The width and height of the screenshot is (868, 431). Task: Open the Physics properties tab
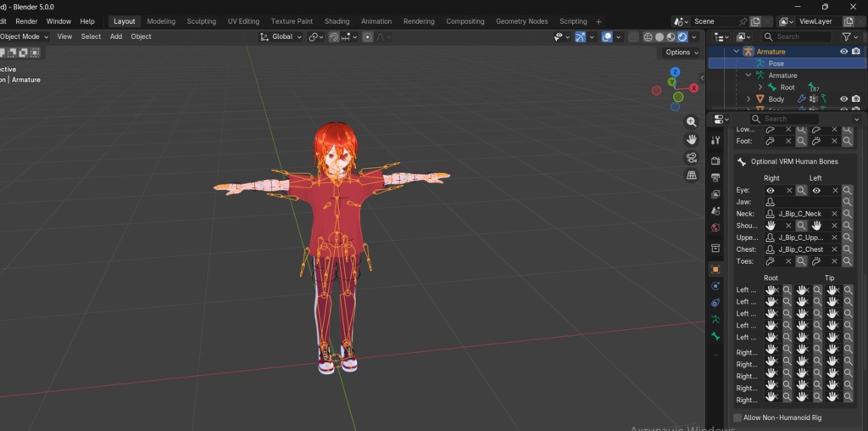pyautogui.click(x=715, y=286)
